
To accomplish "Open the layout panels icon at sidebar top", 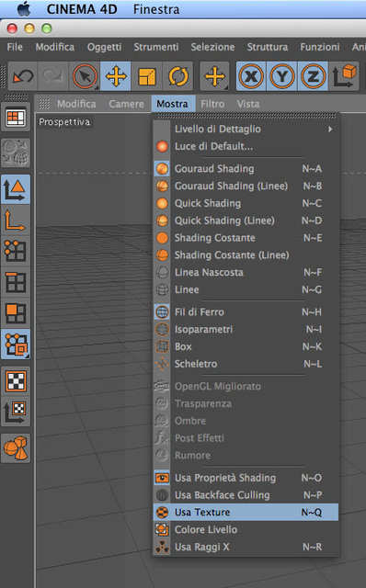I will (x=16, y=118).
